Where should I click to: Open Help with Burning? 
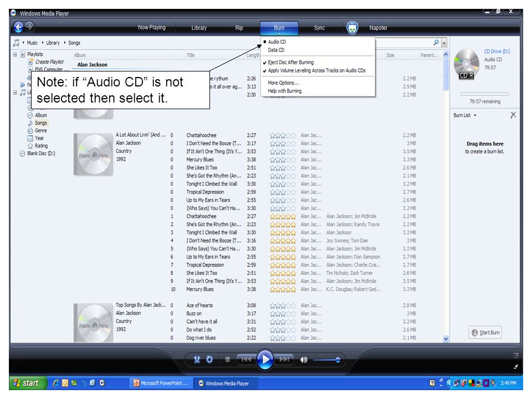(x=285, y=91)
